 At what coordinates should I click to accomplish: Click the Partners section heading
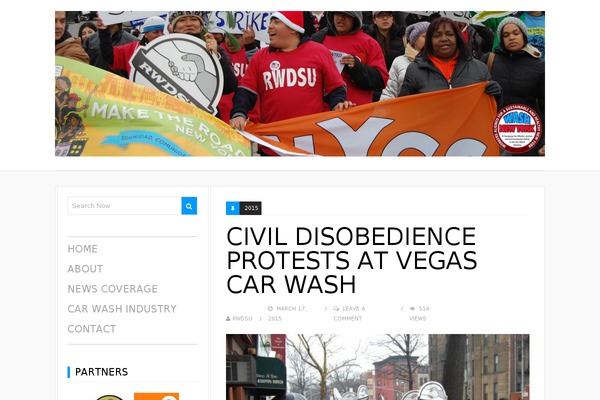pos(101,372)
